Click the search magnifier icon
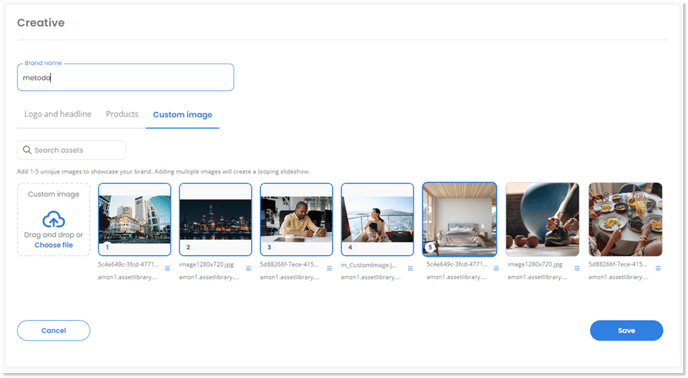688x378 pixels. coord(27,150)
